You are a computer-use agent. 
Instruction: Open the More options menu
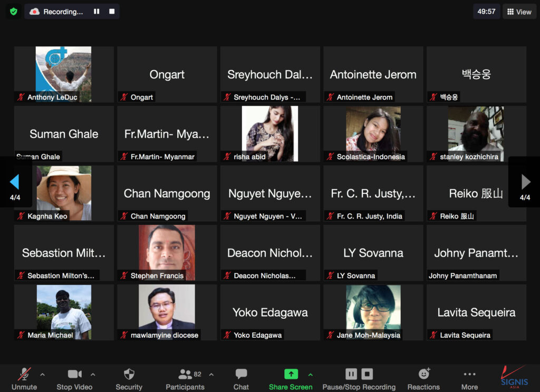point(469,375)
